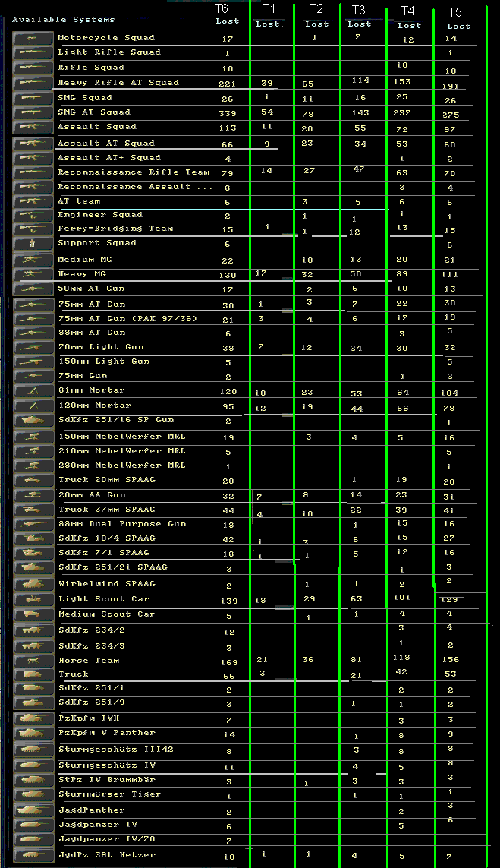Select the Truck icon

tap(33, 675)
